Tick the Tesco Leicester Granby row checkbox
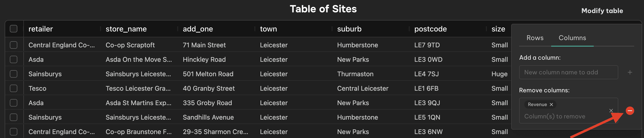644x138 pixels. (14, 88)
